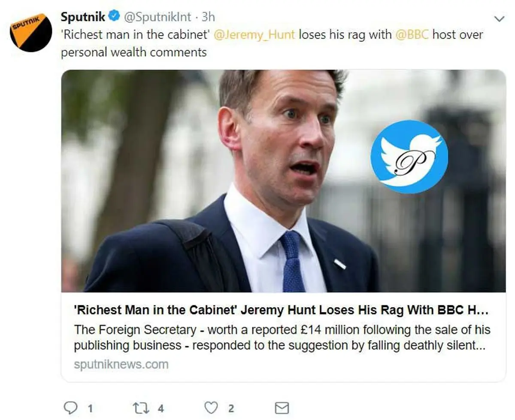Like the tweet with the heart icon
Image resolution: width=515 pixels, height=420 pixels.
point(211,407)
